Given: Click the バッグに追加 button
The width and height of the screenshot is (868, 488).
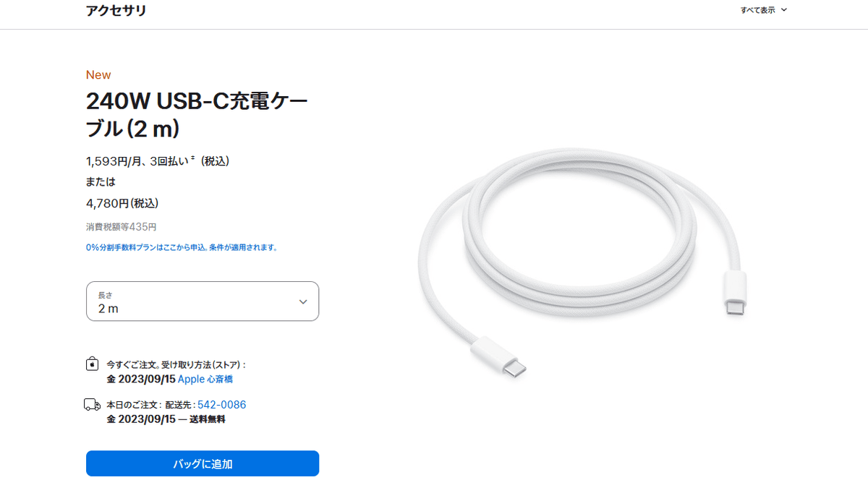Looking at the screenshot, I should pyautogui.click(x=202, y=463).
